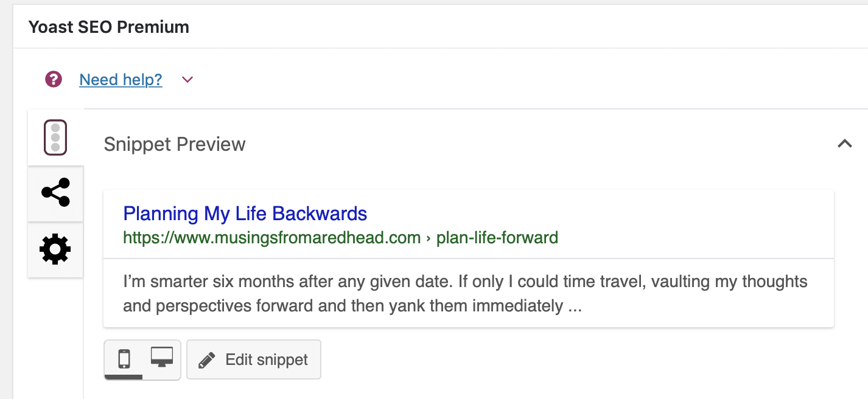The height and width of the screenshot is (399, 868).
Task: Click the trailing ellipsis in meta description
Action: [x=574, y=305]
